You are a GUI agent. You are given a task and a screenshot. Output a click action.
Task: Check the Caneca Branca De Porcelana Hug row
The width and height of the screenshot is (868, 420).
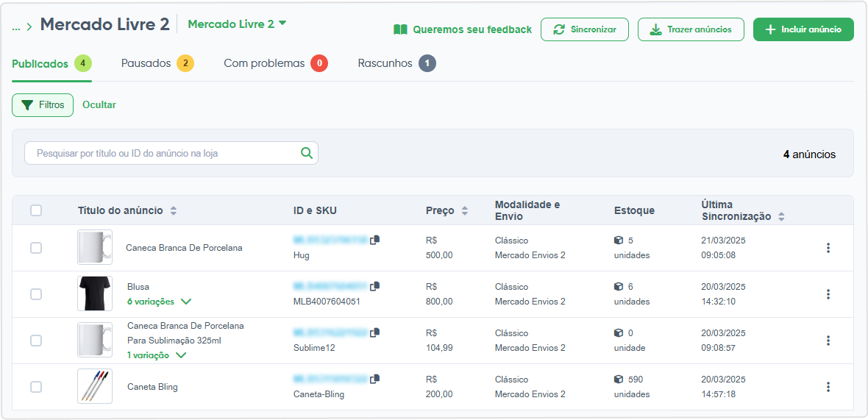(36, 248)
